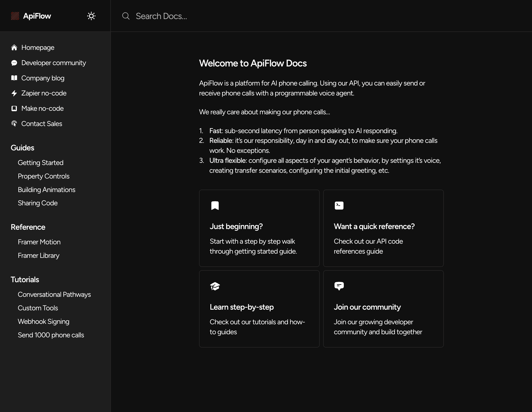Go to Framer Motion reference
532x412 pixels.
(39, 242)
